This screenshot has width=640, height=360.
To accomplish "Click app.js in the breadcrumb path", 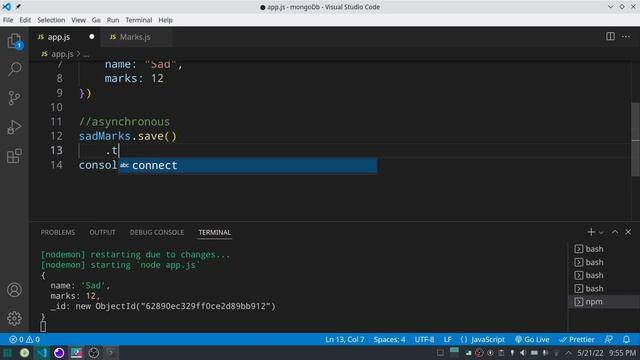I will coord(62,54).
